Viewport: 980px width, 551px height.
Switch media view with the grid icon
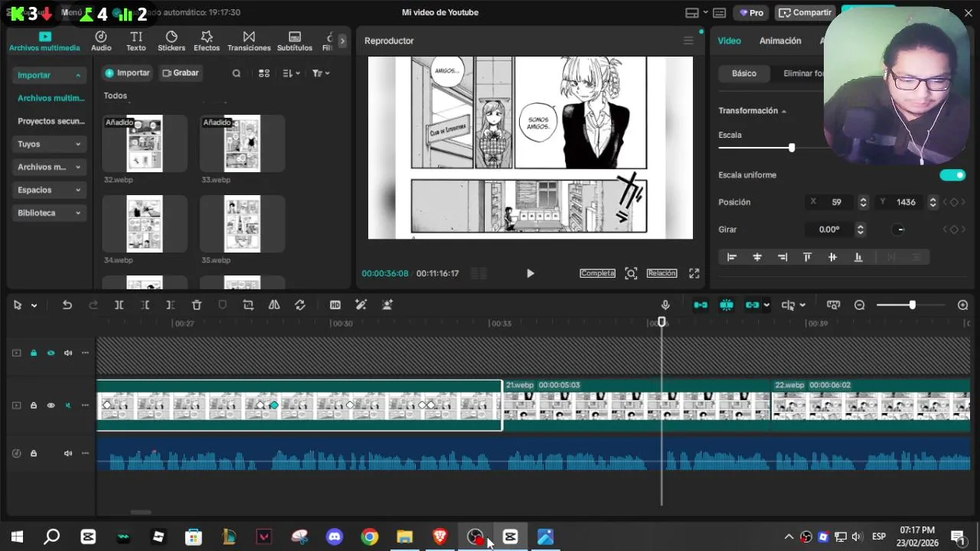tap(264, 73)
